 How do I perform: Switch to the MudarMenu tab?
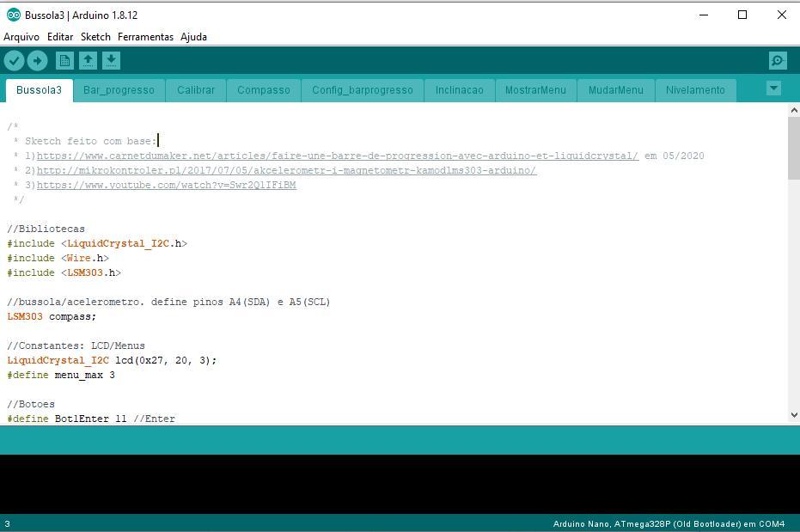616,90
